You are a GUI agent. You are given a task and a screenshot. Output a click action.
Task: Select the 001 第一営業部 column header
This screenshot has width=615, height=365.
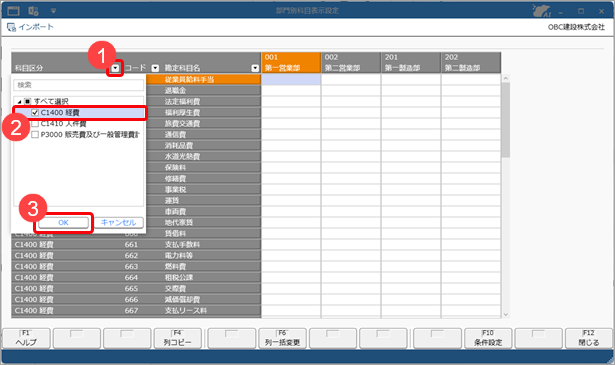[291, 63]
